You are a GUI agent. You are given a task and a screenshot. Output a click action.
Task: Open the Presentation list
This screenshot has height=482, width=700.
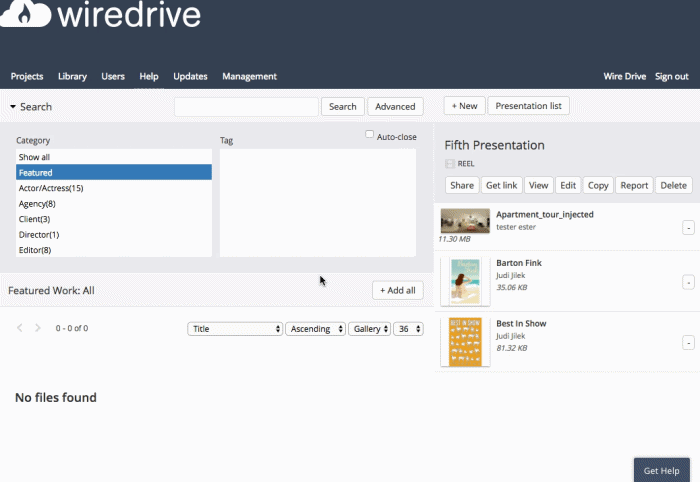tap(528, 106)
